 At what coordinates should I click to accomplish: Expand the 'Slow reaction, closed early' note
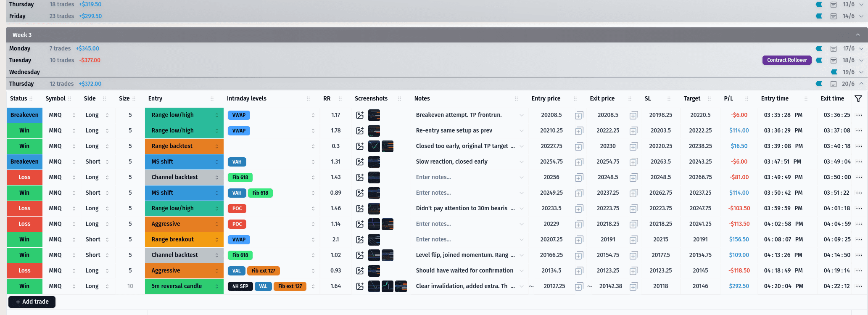point(521,162)
